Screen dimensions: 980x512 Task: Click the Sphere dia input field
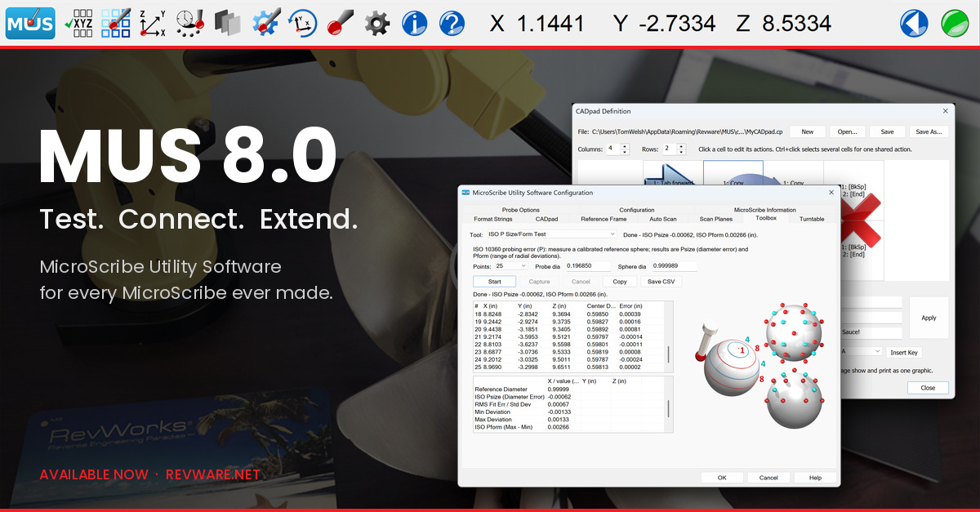pos(674,265)
